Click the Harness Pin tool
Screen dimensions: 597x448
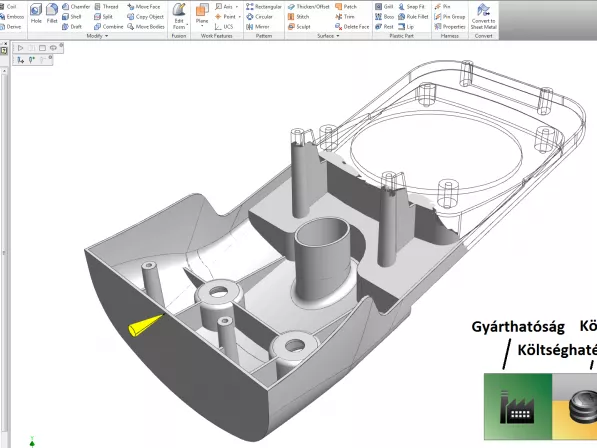point(442,6)
